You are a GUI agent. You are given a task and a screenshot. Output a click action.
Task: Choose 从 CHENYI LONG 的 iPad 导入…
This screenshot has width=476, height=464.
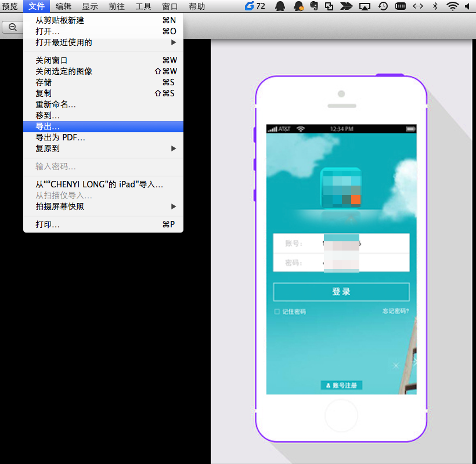pyautogui.click(x=103, y=184)
